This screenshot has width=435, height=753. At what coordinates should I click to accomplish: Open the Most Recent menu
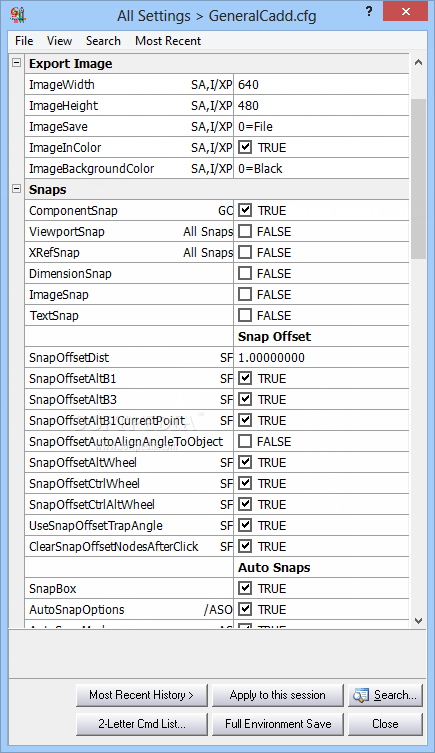[x=168, y=41]
